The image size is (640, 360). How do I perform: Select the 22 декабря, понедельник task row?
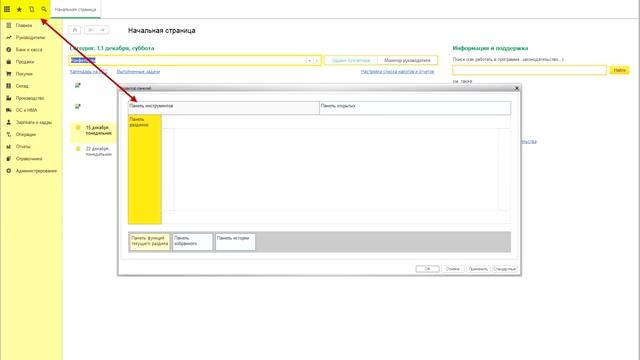point(93,151)
